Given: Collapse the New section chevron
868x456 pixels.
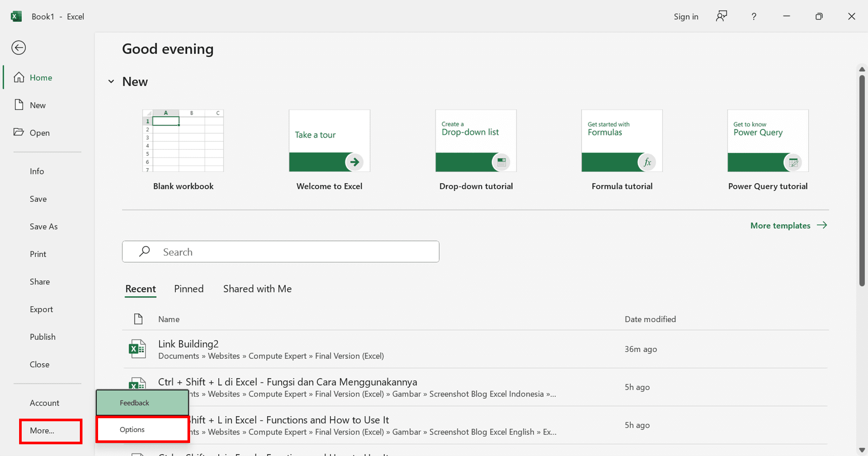Looking at the screenshot, I should point(111,81).
